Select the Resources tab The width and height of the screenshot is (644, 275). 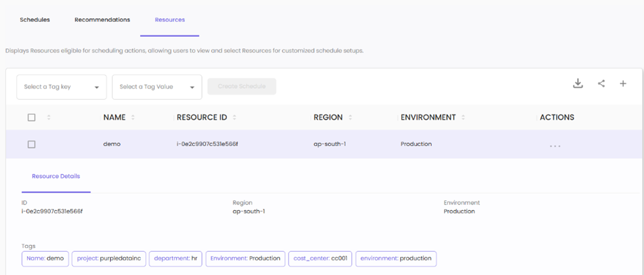pyautogui.click(x=170, y=20)
